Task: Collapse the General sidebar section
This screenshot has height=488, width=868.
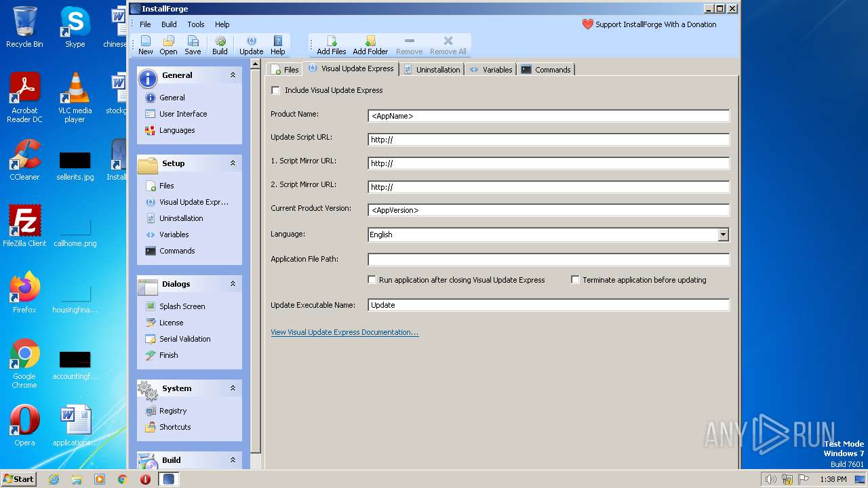Action: pos(233,75)
